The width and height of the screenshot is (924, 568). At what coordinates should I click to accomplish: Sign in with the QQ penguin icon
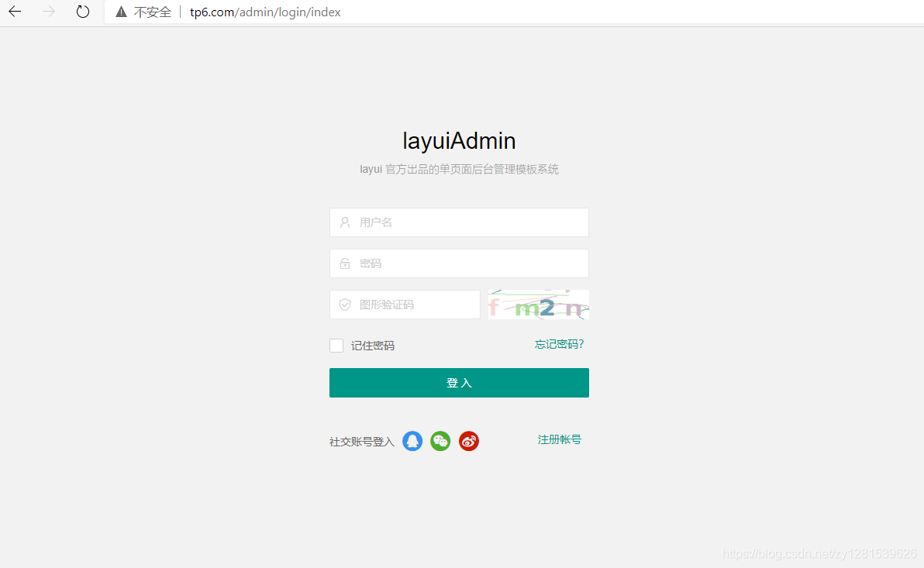(412, 441)
